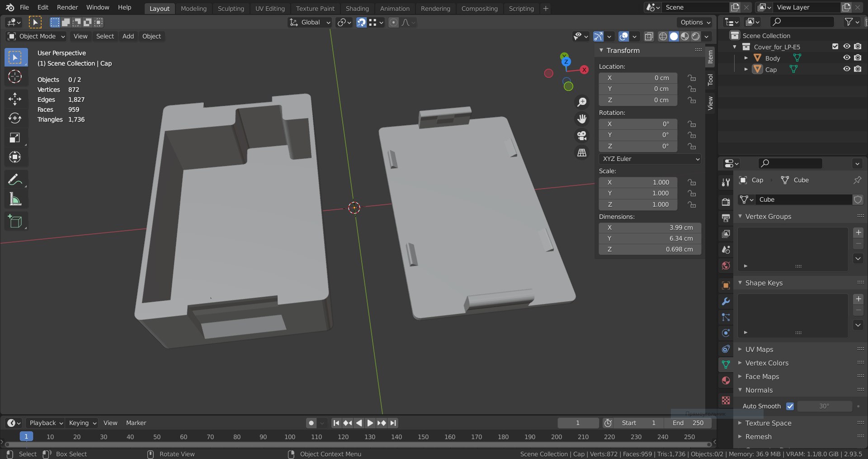Screen dimensions: 868x459
Task: Click the Location X value field
Action: pos(638,78)
